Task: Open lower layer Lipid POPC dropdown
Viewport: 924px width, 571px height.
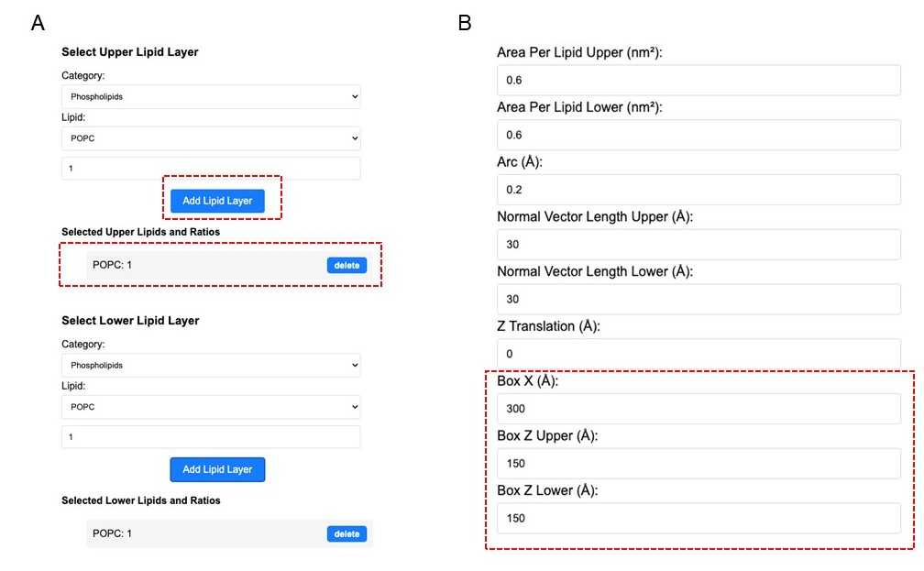Action: [211, 407]
